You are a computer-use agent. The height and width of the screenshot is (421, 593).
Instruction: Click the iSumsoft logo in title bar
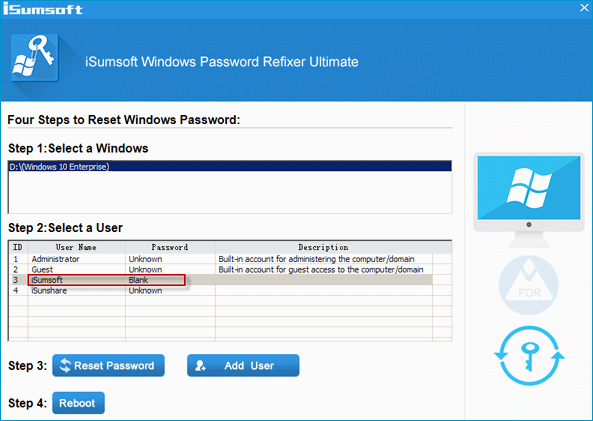43,8
